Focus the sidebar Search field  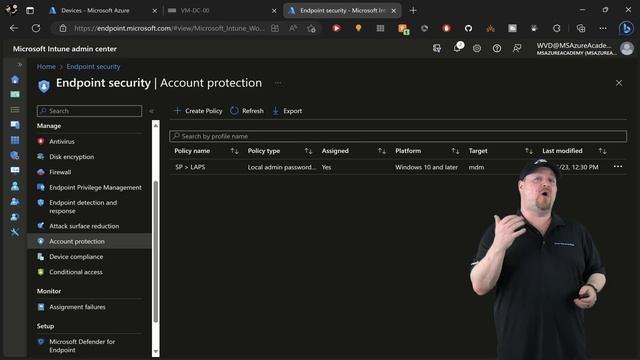[89, 111]
